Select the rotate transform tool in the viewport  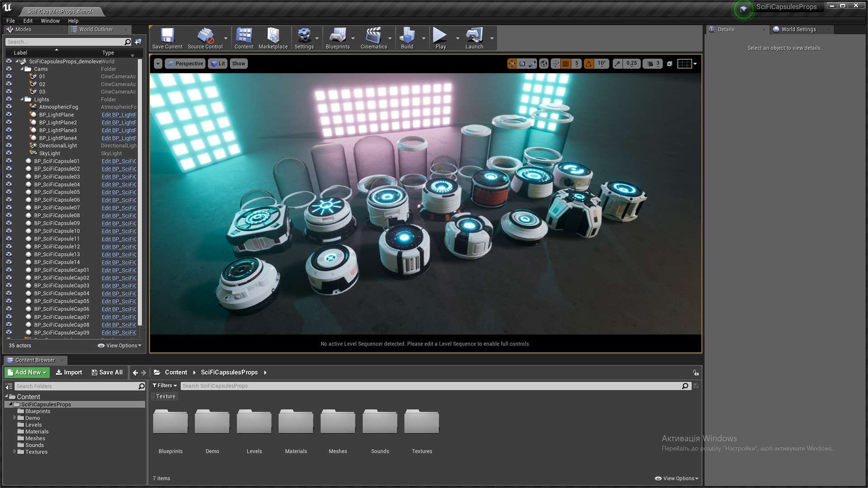[522, 64]
